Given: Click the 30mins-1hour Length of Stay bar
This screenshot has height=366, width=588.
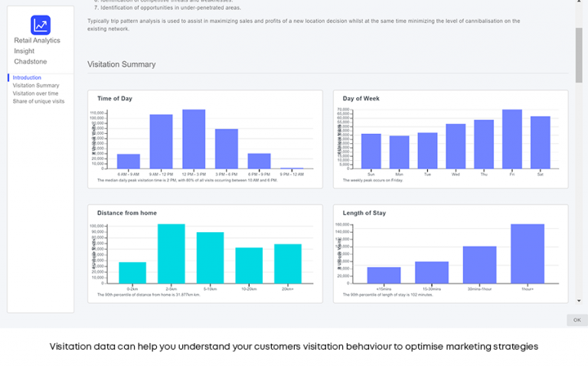Looking at the screenshot, I should [x=479, y=264].
